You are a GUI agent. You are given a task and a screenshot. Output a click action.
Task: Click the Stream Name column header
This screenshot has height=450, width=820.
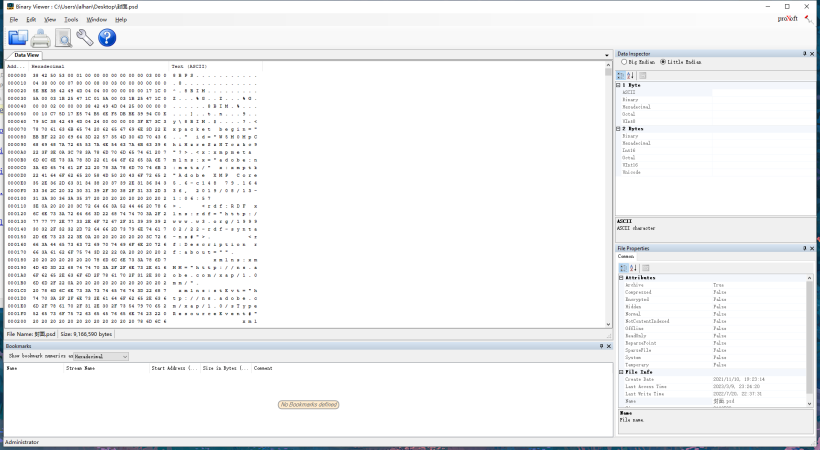point(107,368)
